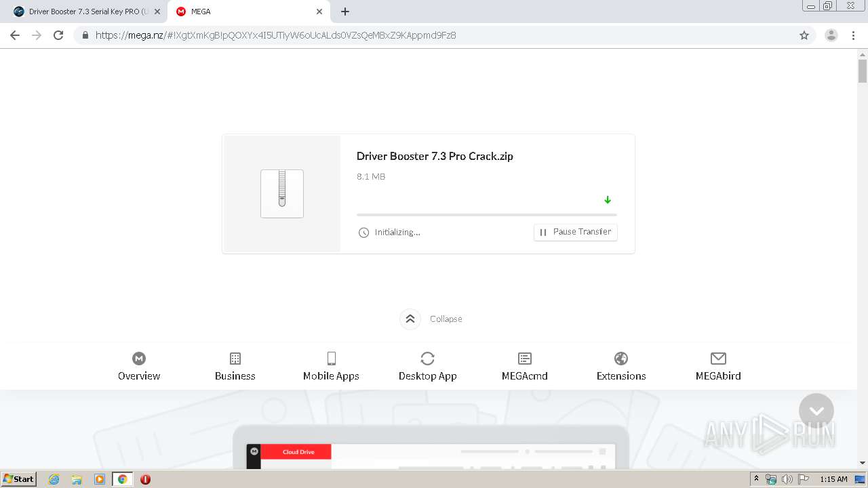
Task: Show hidden system tray icons
Action: (757, 479)
